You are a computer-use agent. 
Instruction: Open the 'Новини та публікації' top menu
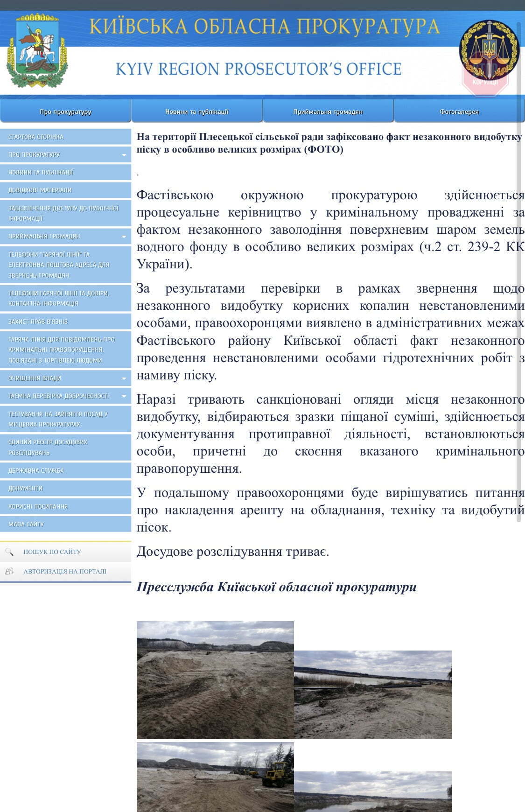tap(197, 112)
